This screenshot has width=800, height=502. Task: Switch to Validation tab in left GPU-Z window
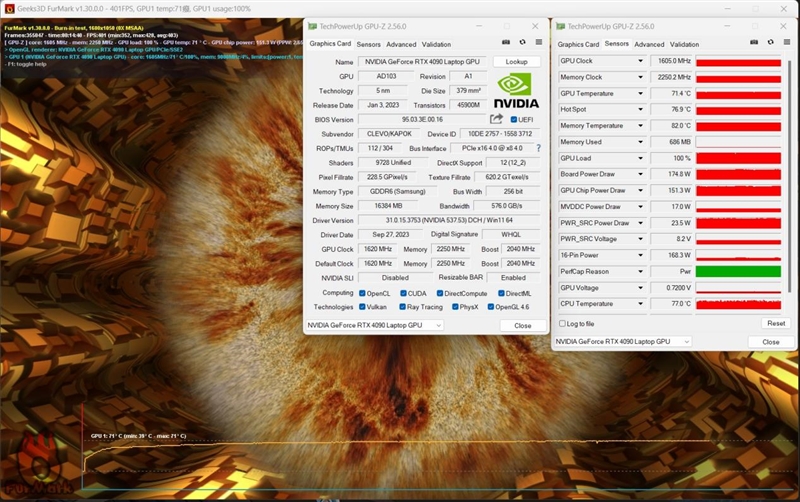[x=436, y=44]
